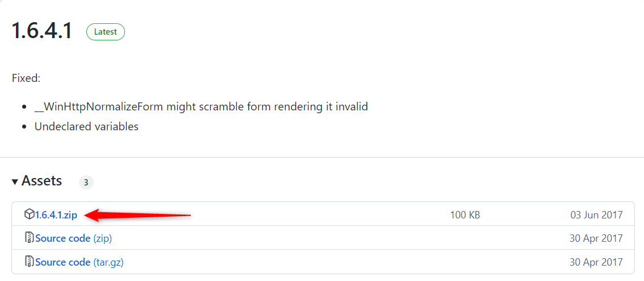Collapse the Assets section using its triangle
This screenshot has height=281, width=644.
[x=15, y=181]
